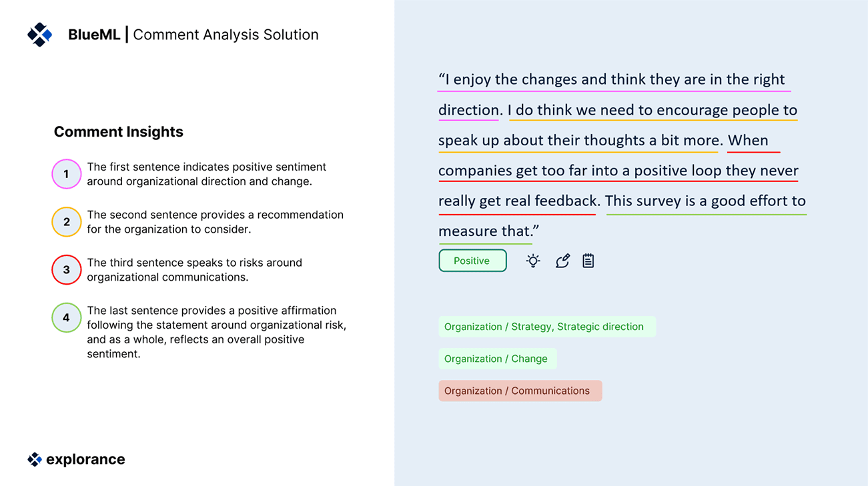The width and height of the screenshot is (868, 486).
Task: Click the pencil edit icon
Action: [562, 261]
